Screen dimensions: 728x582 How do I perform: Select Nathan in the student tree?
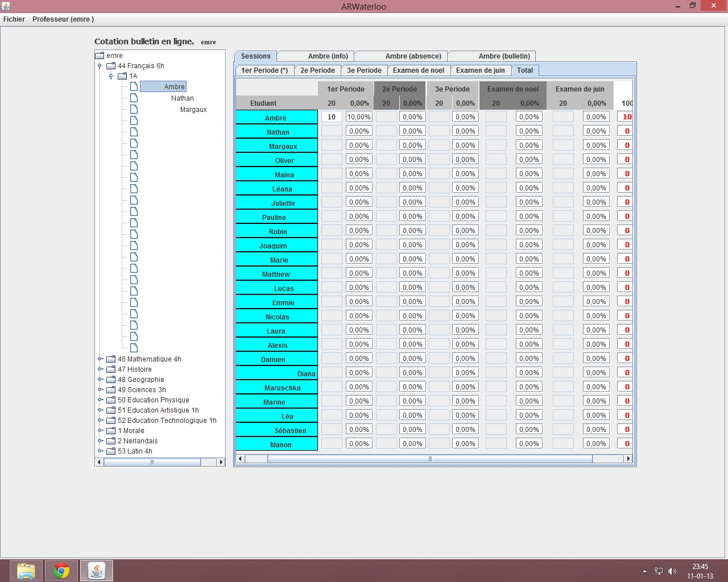(182, 98)
